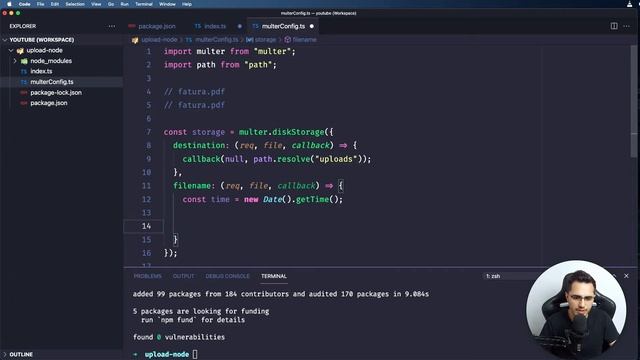Open the Go menu

(111, 4)
